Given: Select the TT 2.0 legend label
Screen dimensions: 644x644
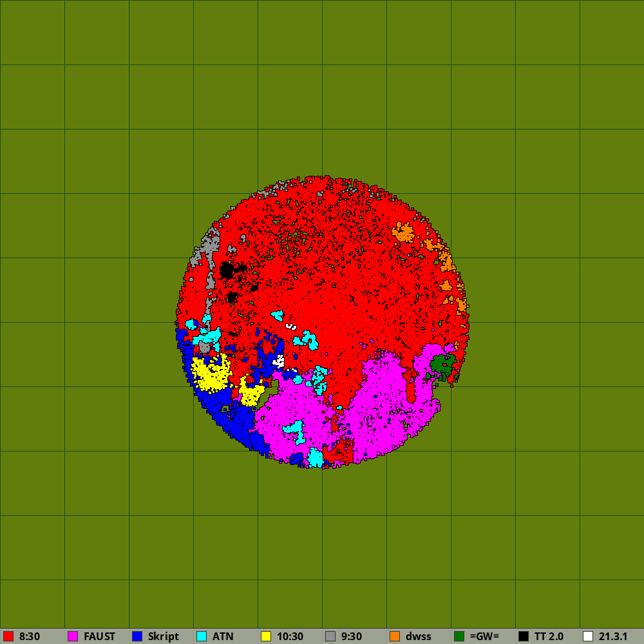Looking at the screenshot, I should (549, 637).
